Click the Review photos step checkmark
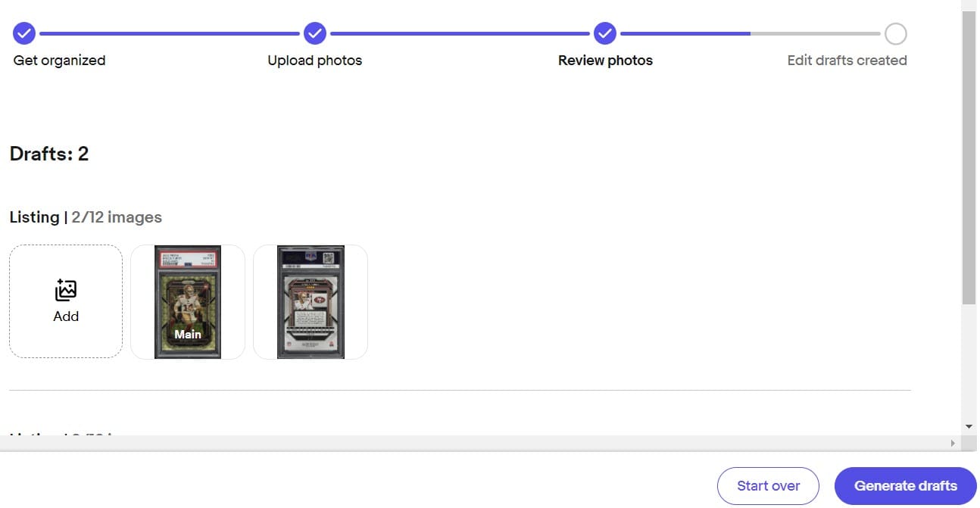The height and width of the screenshot is (508, 980). point(604,33)
